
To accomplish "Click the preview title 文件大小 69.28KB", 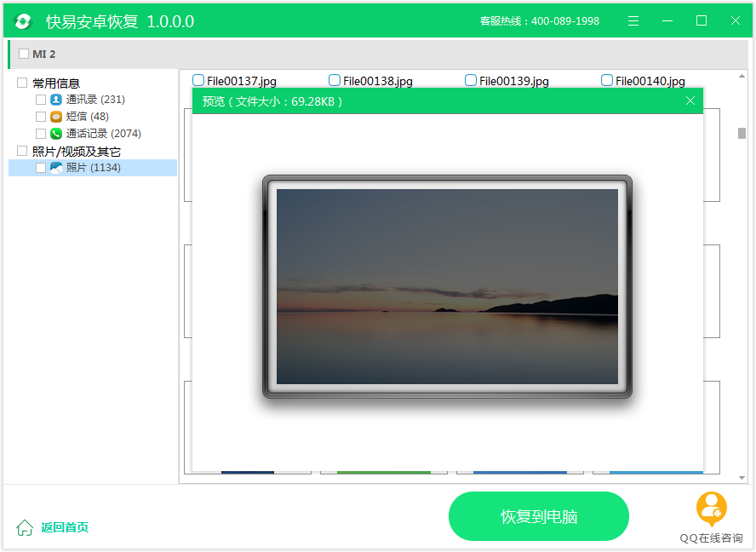I will [x=272, y=101].
